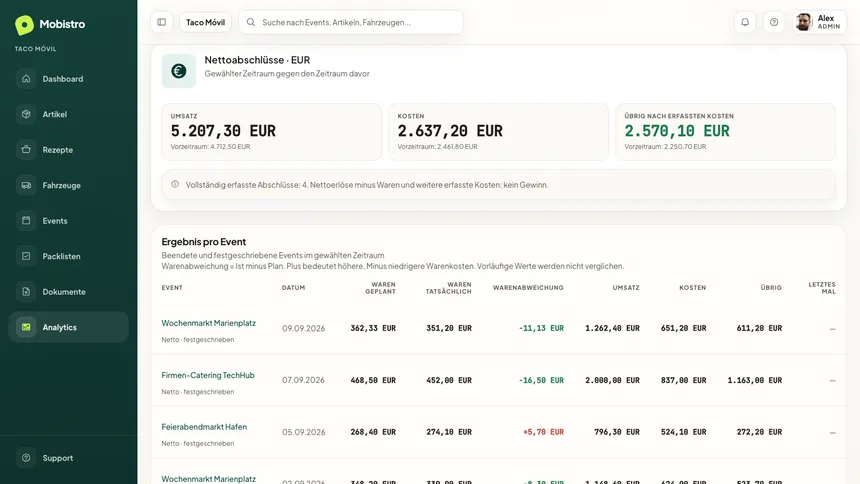Click the search magnifier icon
Screen dimensions: 860x484
click(251, 22)
